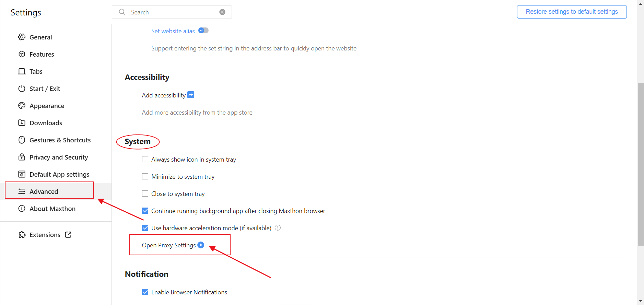Click the General gear icon in sidebar

(22, 37)
